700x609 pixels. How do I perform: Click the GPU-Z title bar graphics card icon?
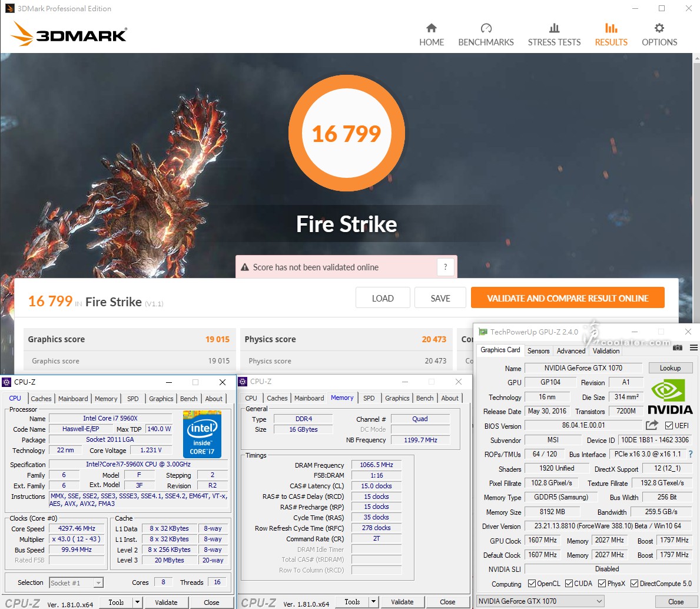point(483,332)
